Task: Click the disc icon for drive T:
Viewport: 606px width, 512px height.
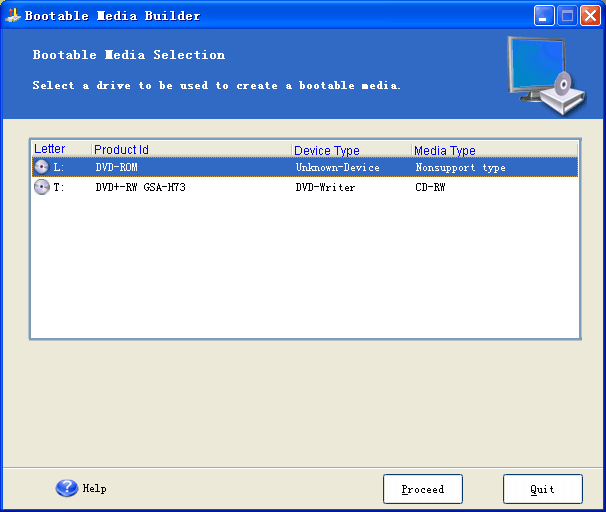Action: pos(41,187)
